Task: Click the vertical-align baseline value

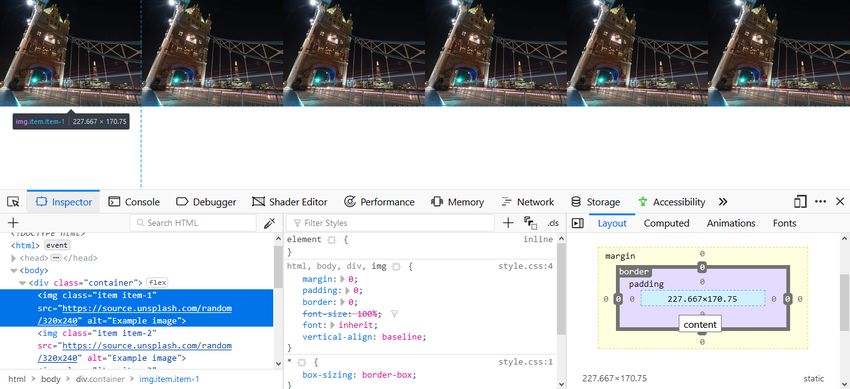Action: [x=402, y=336]
